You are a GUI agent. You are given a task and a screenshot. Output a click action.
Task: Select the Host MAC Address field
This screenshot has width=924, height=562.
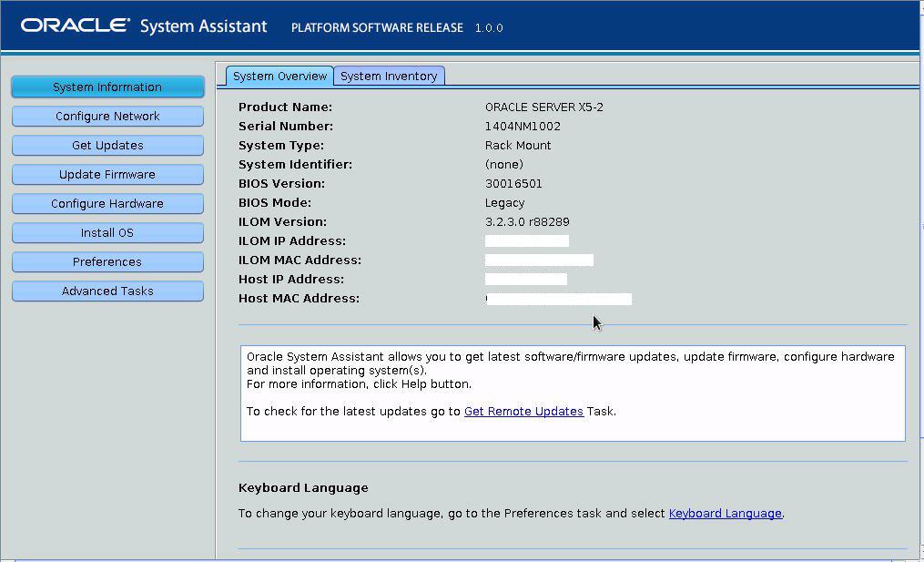[558, 298]
